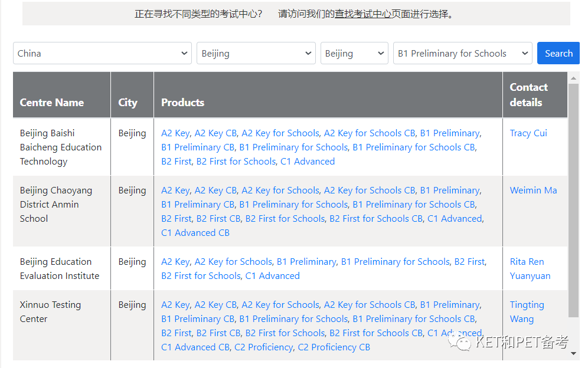Click C2 Proficiency CB link in Xinnuo row

tap(334, 347)
